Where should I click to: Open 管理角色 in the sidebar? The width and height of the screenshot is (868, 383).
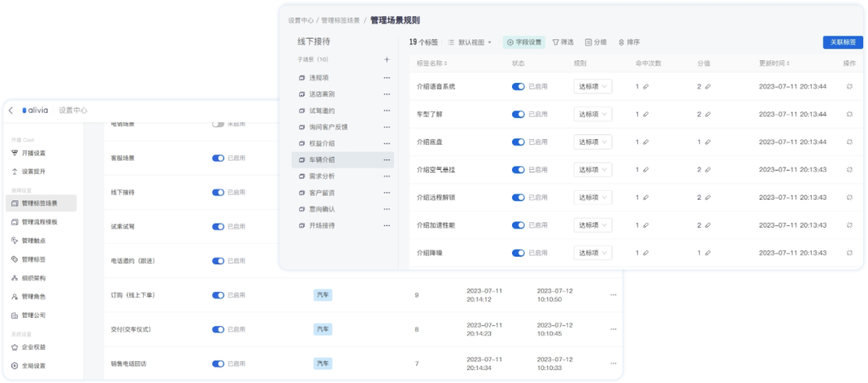tap(29, 297)
